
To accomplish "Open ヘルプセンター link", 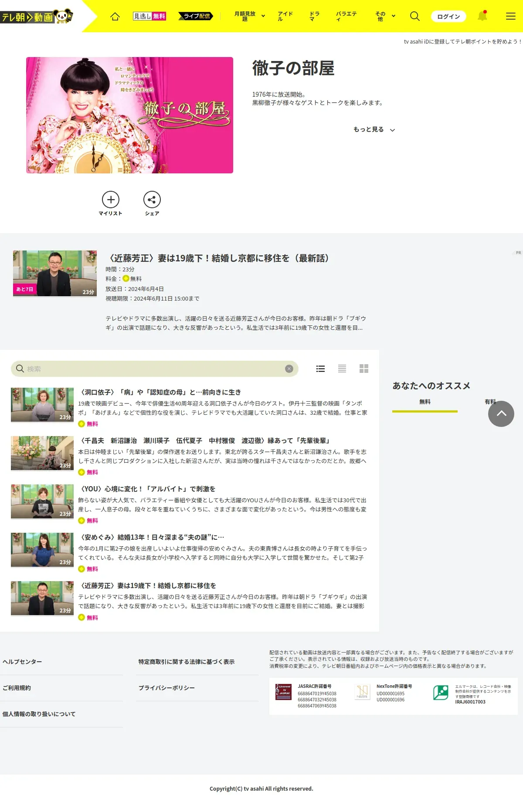I will pyautogui.click(x=22, y=662).
